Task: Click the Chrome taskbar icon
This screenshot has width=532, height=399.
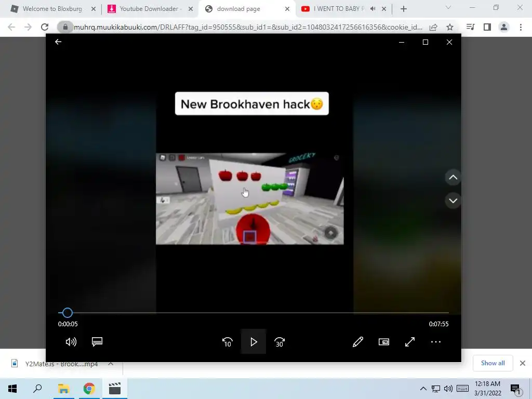Action: coord(89,389)
